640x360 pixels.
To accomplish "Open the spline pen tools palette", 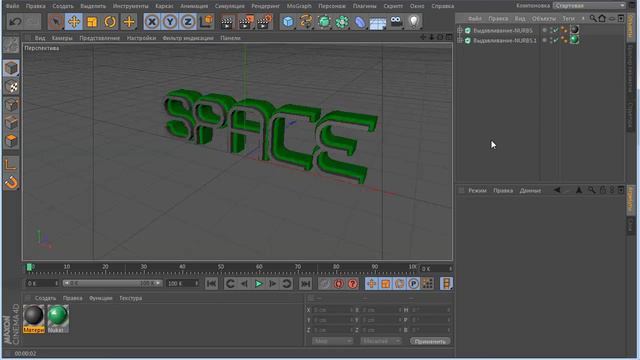I will 306,22.
